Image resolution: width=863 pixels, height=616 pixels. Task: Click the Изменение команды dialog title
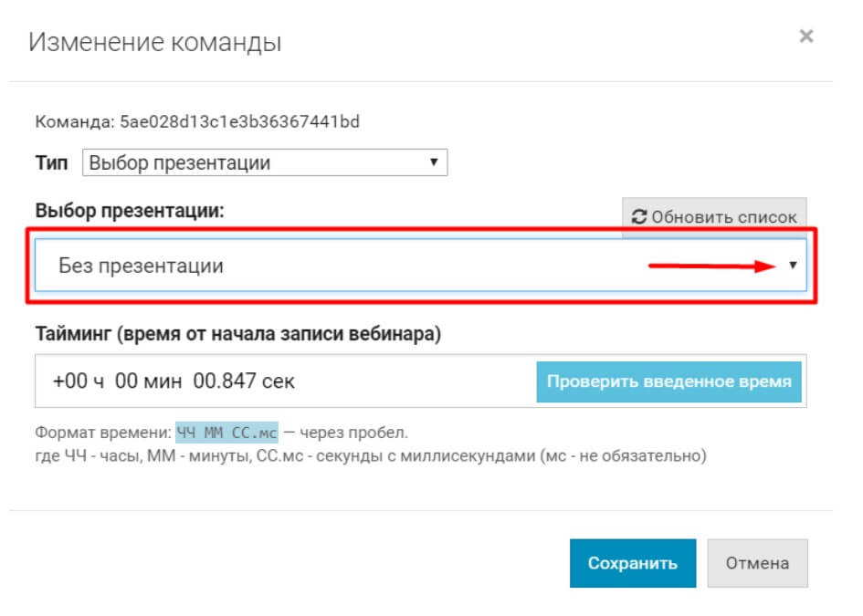[155, 42]
